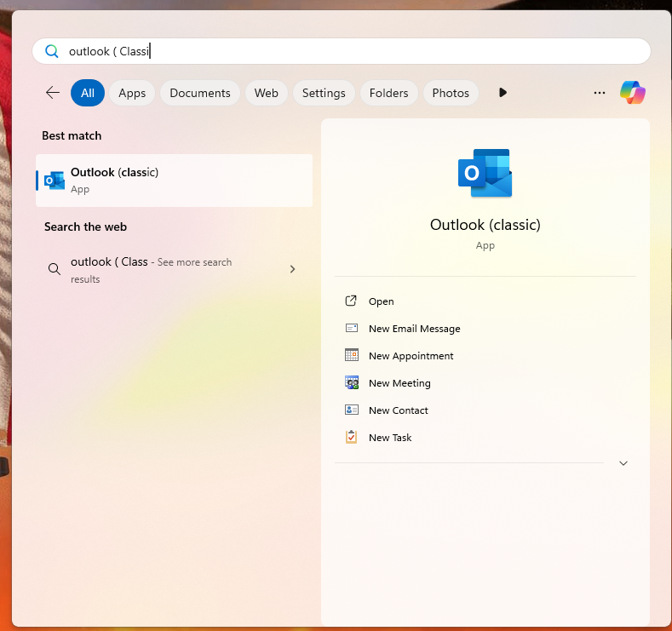Click Open in the app actions
The width and height of the screenshot is (672, 631).
point(381,301)
